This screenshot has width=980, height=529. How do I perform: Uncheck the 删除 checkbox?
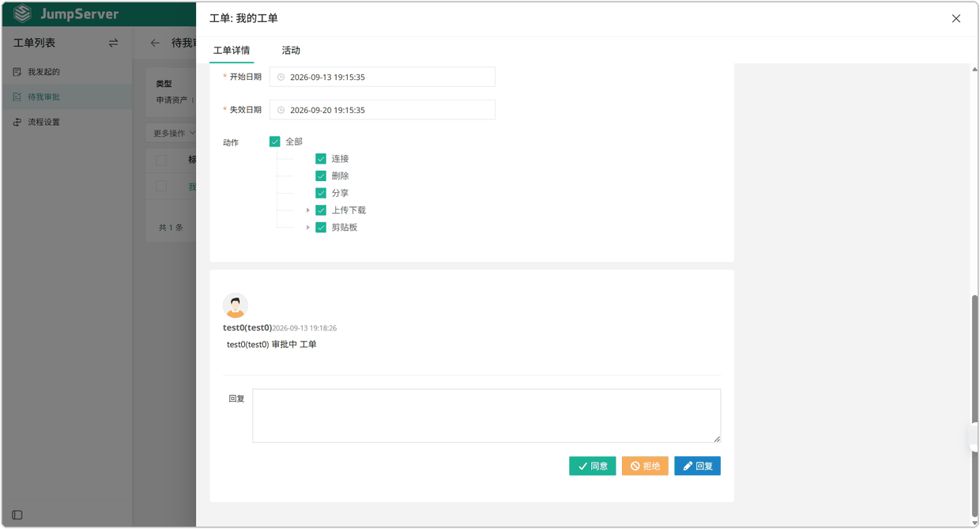pos(321,176)
